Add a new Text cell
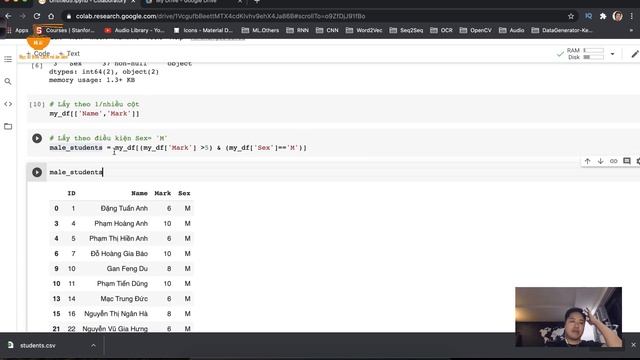This screenshot has width=640, height=360. (69, 53)
